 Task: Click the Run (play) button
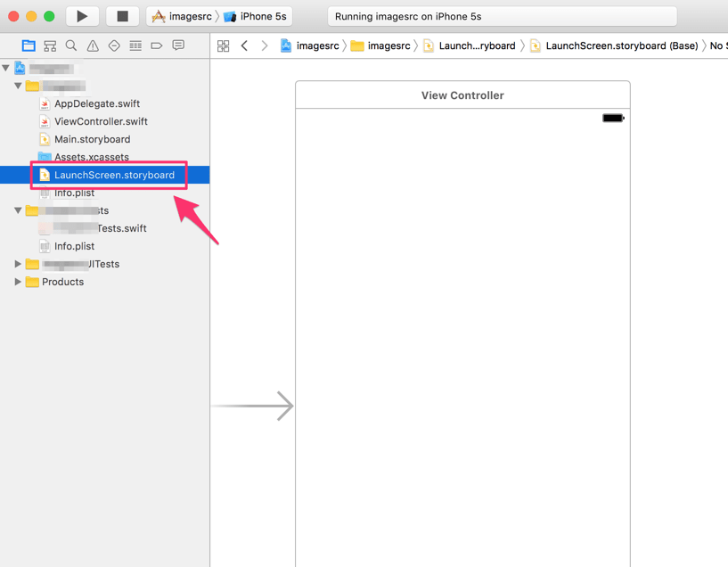pyautogui.click(x=82, y=16)
